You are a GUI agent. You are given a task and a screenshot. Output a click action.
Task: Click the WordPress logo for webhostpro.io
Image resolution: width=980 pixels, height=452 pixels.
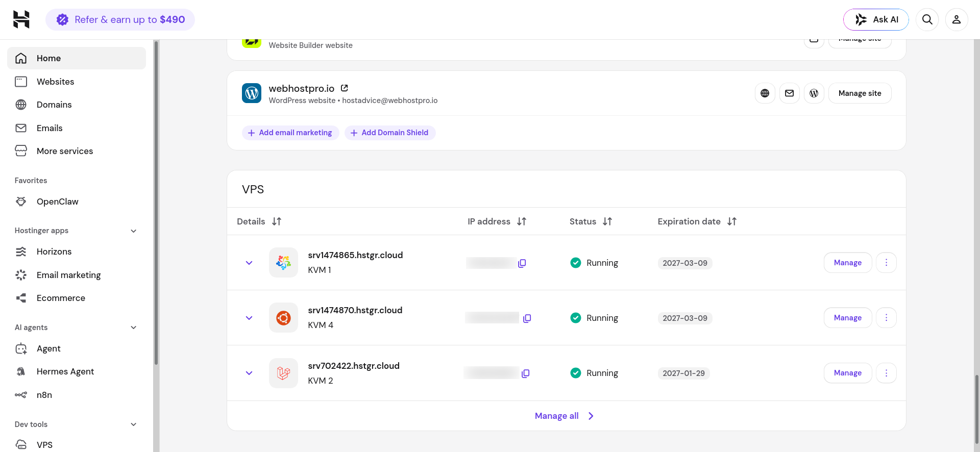pyautogui.click(x=252, y=93)
